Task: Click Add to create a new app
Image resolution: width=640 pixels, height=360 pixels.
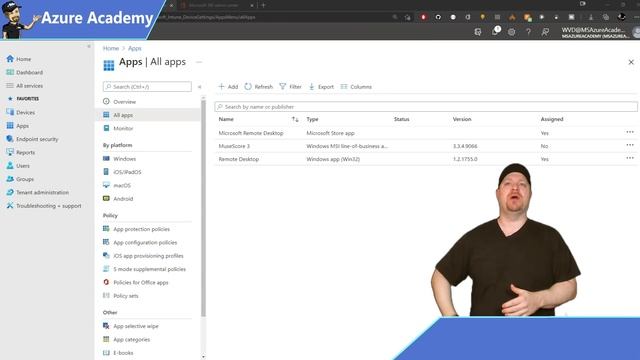Action: (x=228, y=87)
